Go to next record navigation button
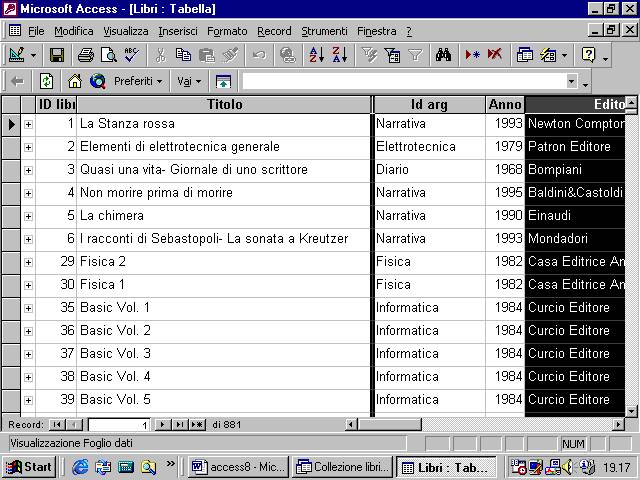Viewport: 640px width, 480px height. pyautogui.click(x=163, y=424)
